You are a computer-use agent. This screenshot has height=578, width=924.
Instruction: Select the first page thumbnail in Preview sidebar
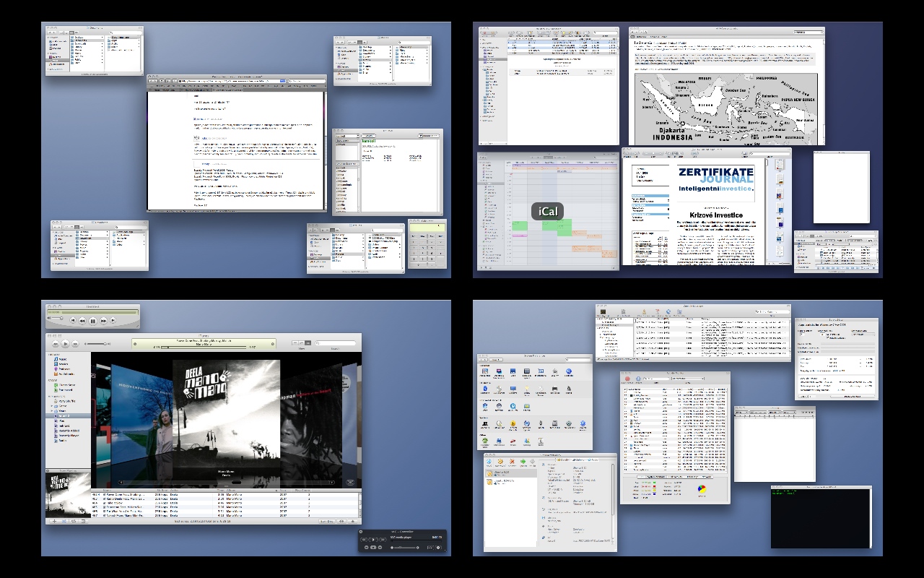(x=780, y=164)
